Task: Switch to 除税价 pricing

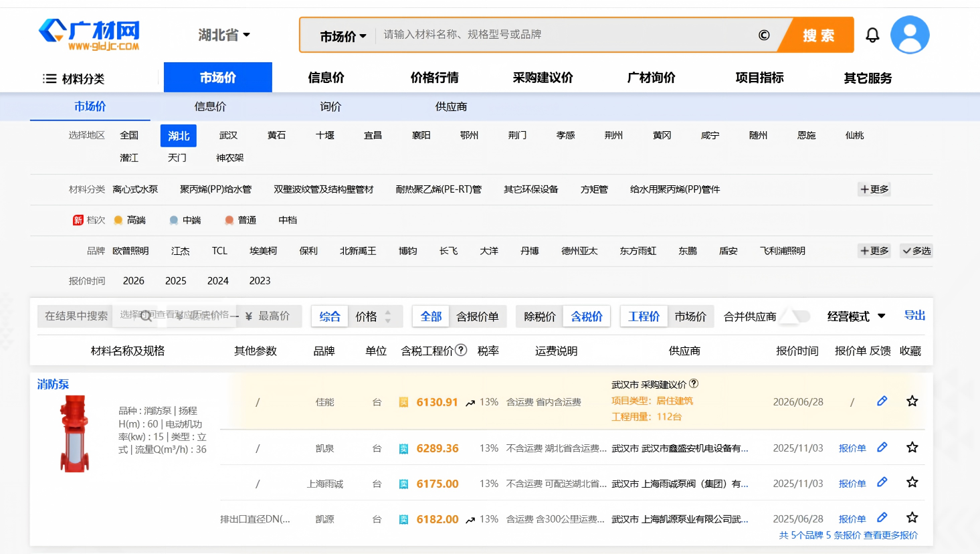Action: tap(540, 316)
